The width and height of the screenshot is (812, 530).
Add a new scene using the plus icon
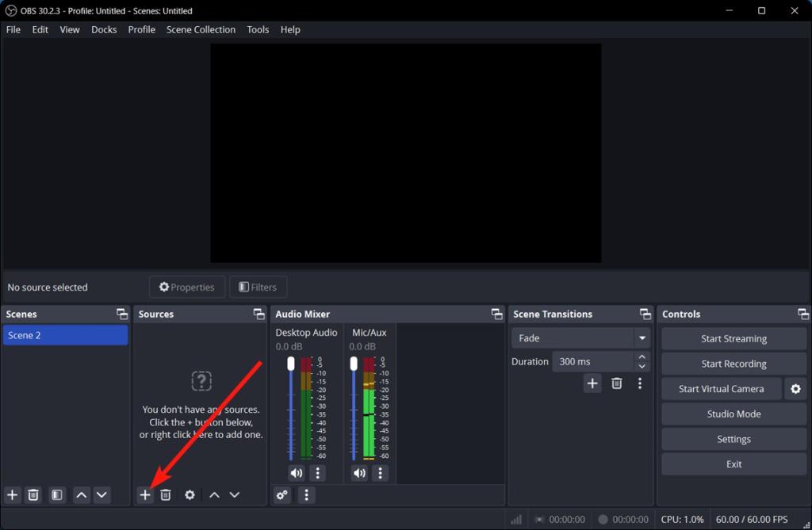tap(12, 494)
